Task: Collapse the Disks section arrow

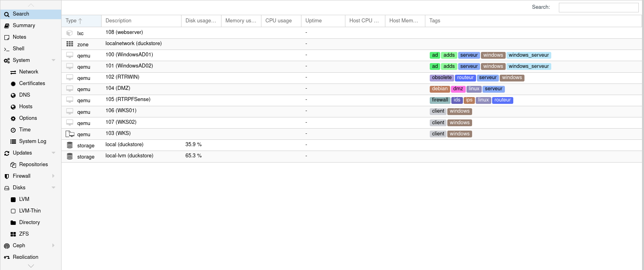Action: pos(54,188)
